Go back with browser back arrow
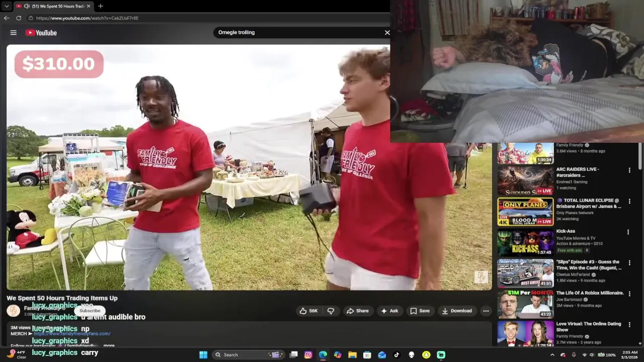This screenshot has width=644, height=362. pyautogui.click(x=7, y=18)
